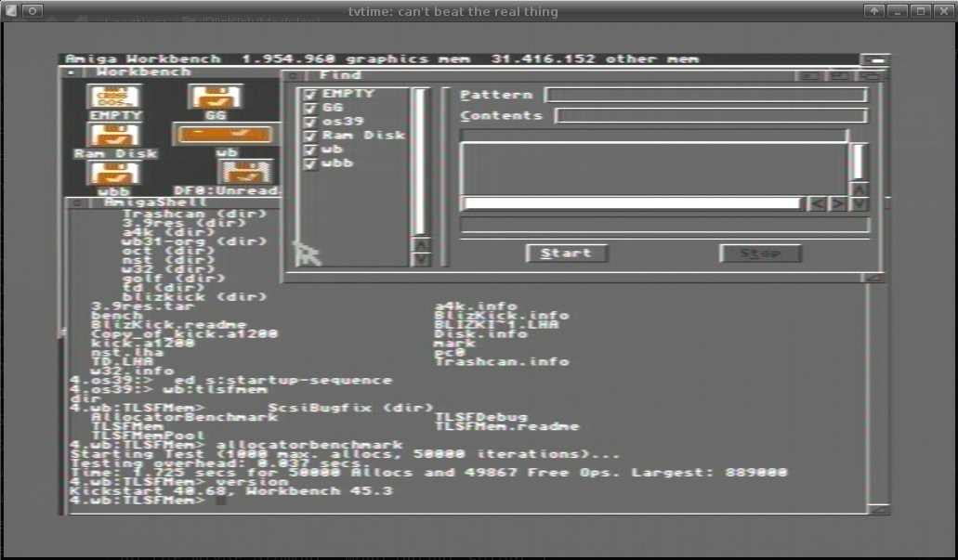Focus the Contents input field
Viewport: 958px width, 560px height.
tap(711, 116)
